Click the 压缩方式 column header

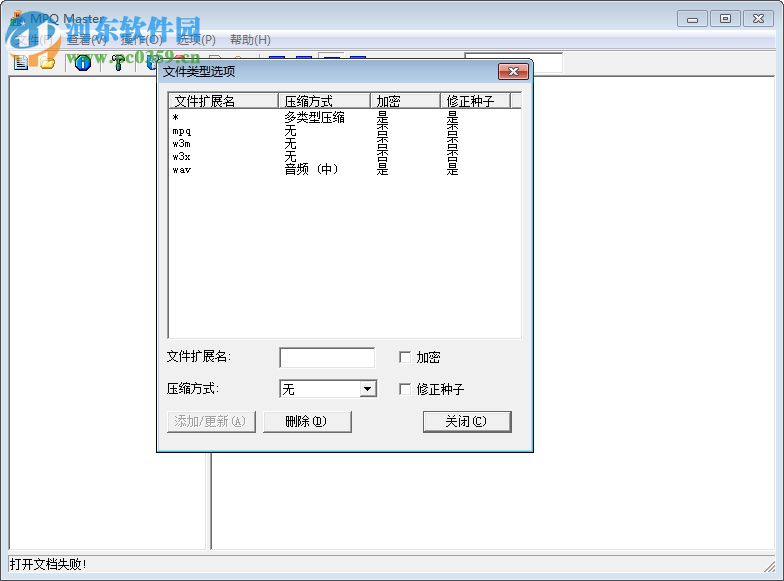point(324,101)
